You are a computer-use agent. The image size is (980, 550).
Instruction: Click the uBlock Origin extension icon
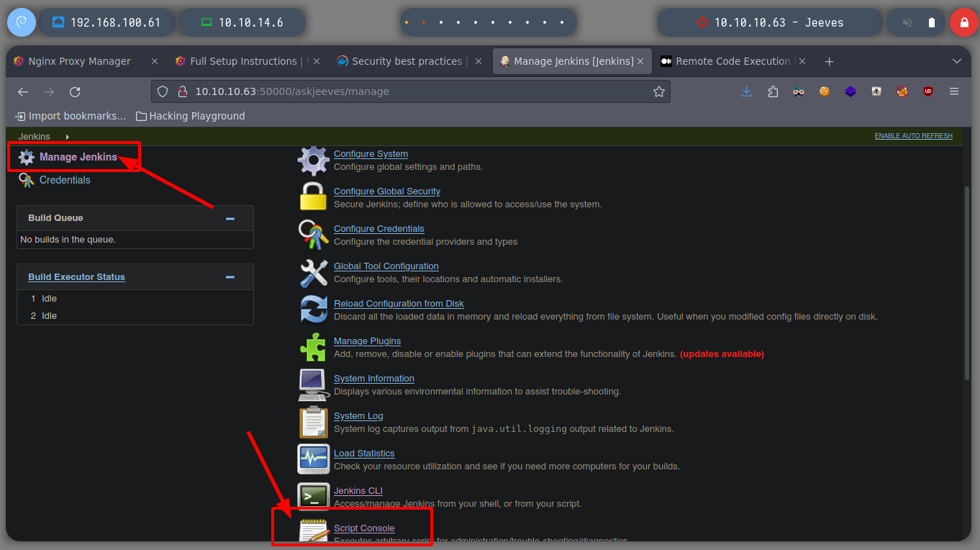click(x=928, y=91)
